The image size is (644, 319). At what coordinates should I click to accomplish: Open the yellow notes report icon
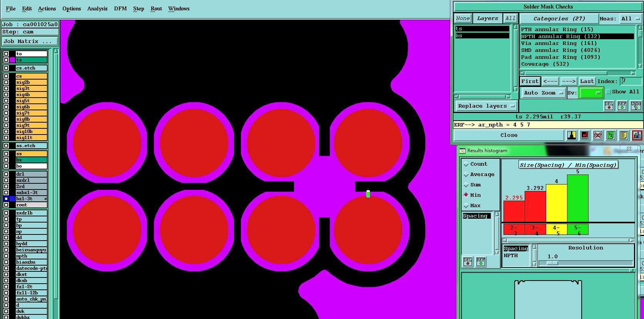pyautogui.click(x=624, y=135)
